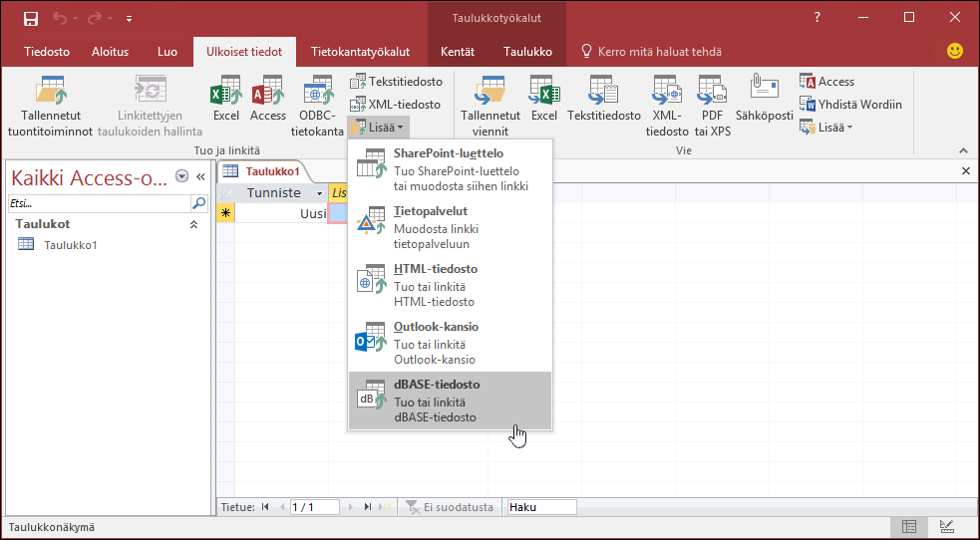Open the Tunniste column dropdown arrow
This screenshot has width=980, height=540.
(319, 193)
